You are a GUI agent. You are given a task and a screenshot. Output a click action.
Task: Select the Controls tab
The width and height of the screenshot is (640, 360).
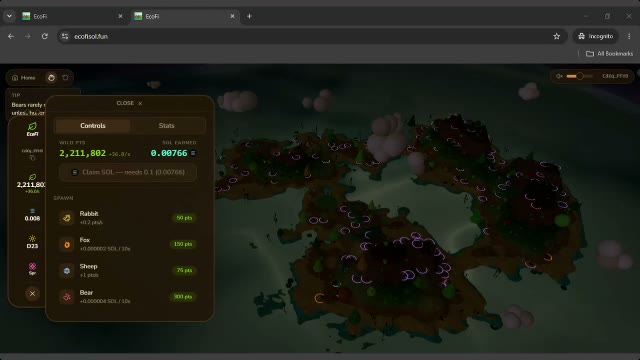[x=93, y=126]
